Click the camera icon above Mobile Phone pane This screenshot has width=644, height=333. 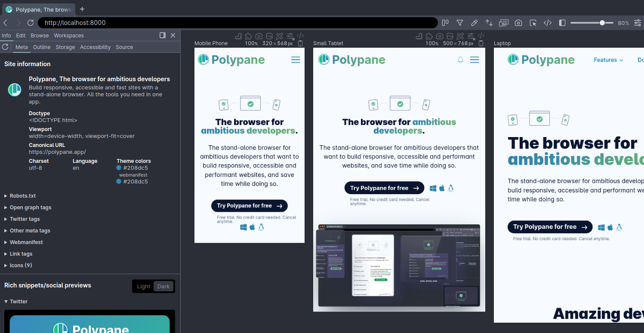pyautogui.click(x=259, y=36)
